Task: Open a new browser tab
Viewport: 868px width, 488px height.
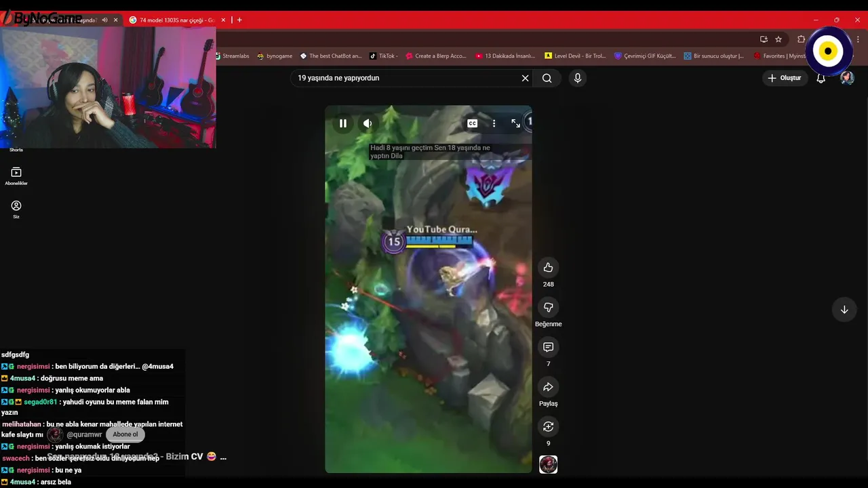Action: point(239,20)
